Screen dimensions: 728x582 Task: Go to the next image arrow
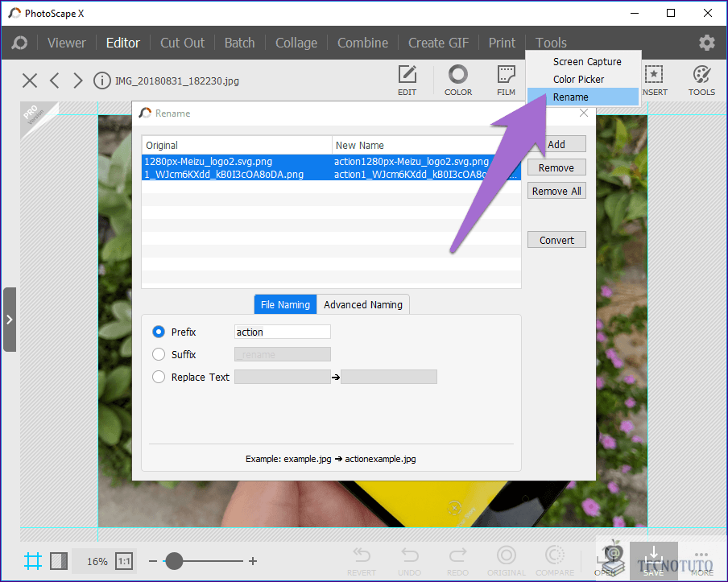click(77, 80)
